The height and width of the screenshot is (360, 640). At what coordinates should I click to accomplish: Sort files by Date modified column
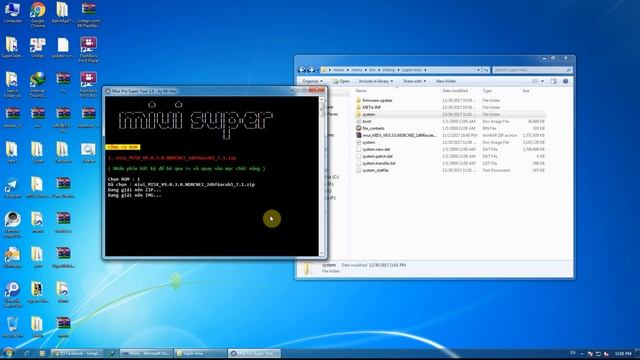click(455, 91)
